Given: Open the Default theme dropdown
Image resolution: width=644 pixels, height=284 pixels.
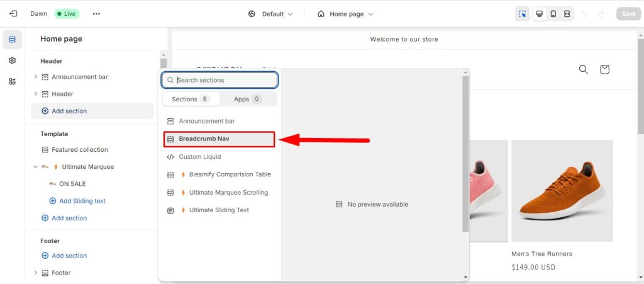Looking at the screenshot, I should [270, 14].
